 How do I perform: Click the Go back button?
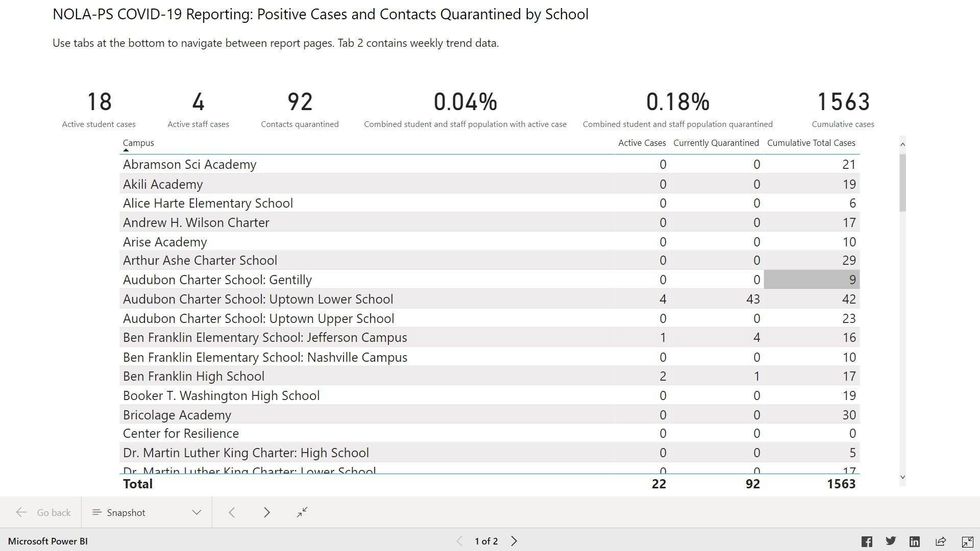coord(44,512)
